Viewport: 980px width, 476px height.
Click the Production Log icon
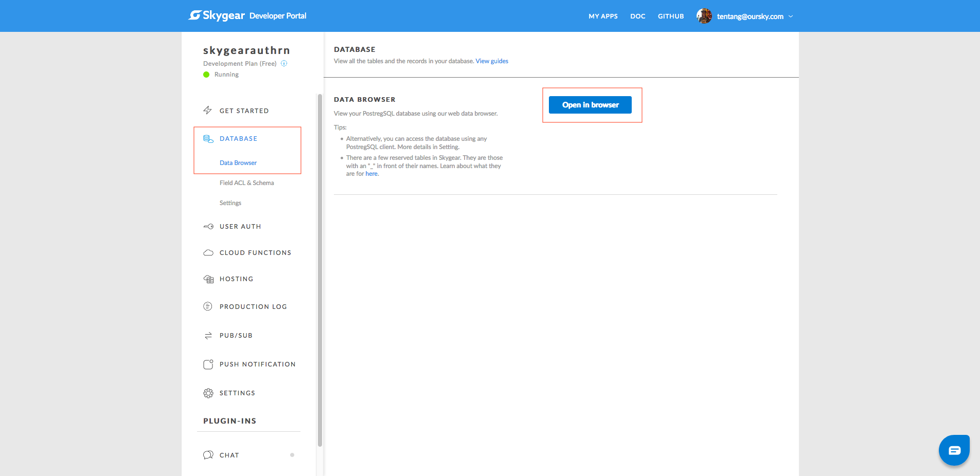pyautogui.click(x=208, y=306)
